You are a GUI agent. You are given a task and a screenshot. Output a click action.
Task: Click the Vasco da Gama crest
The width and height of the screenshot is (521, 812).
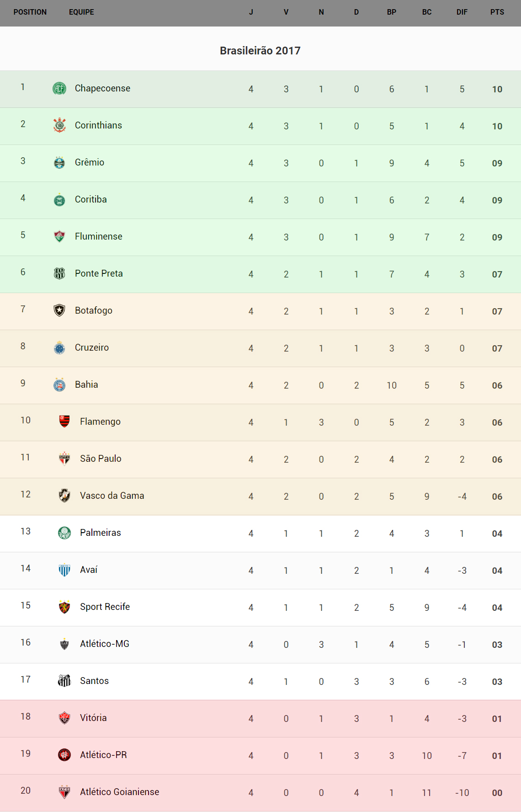(64, 496)
